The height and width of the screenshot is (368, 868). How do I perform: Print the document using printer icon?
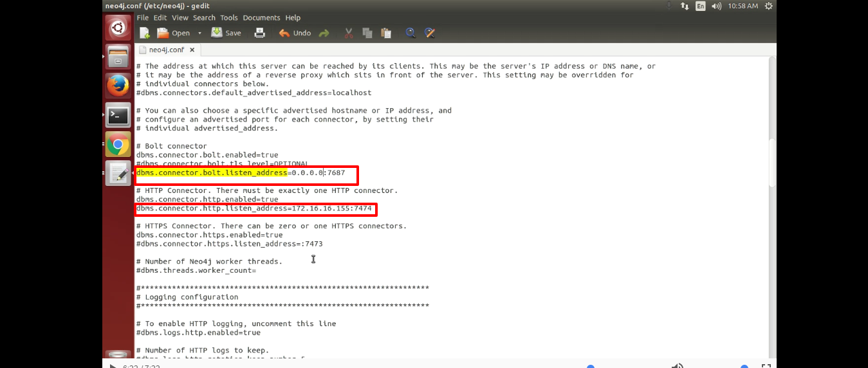[x=260, y=33]
